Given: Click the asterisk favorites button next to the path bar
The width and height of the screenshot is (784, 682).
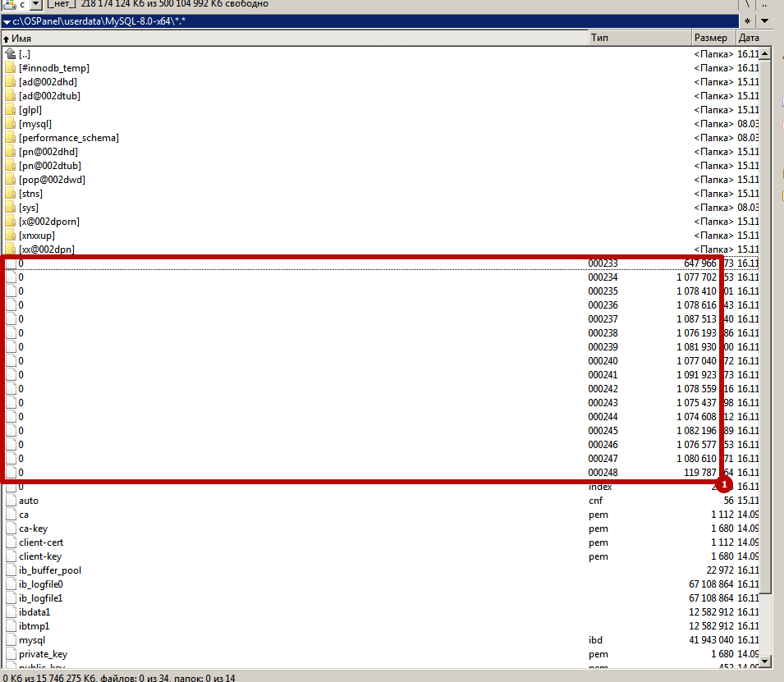Looking at the screenshot, I should pos(747,21).
